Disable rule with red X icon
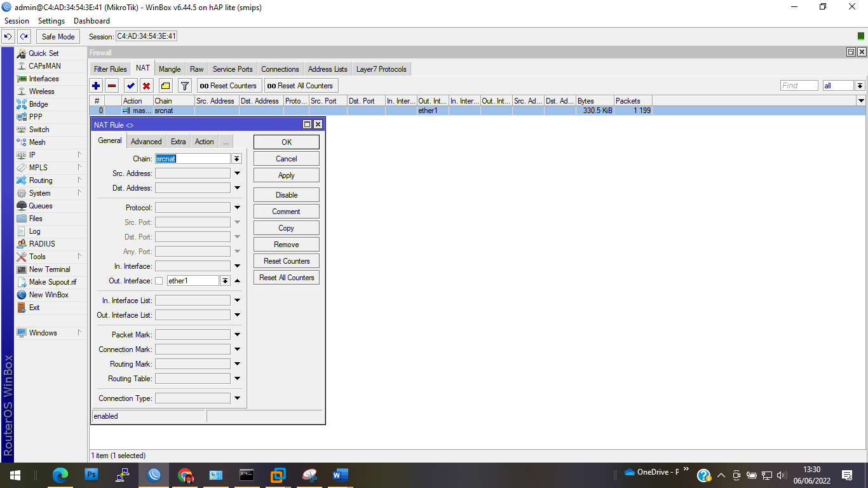The height and width of the screenshot is (488, 868). tap(146, 86)
